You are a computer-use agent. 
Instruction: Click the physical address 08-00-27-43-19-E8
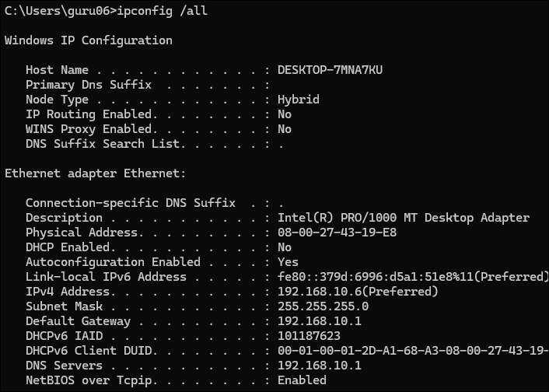coord(337,233)
